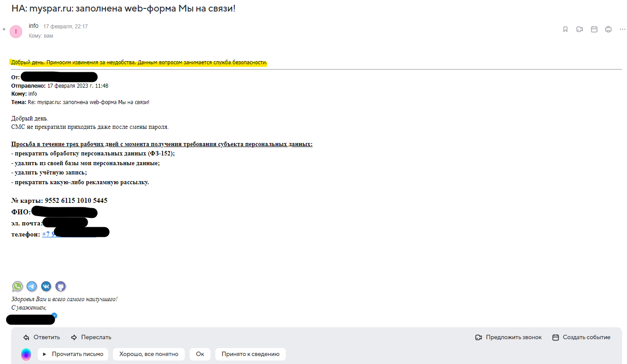
Task: Click sender name info in header
Action: pyautogui.click(x=34, y=26)
